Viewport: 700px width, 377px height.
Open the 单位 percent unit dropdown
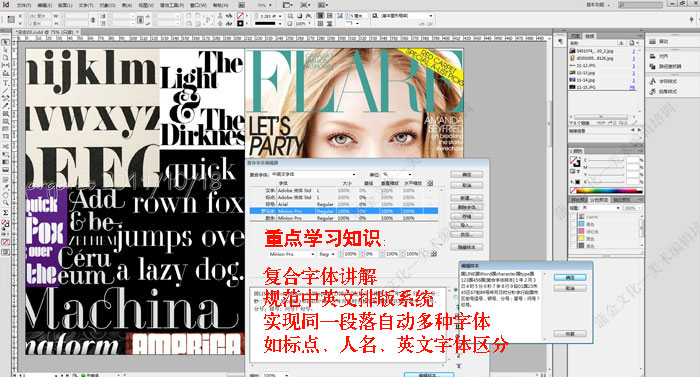397,174
